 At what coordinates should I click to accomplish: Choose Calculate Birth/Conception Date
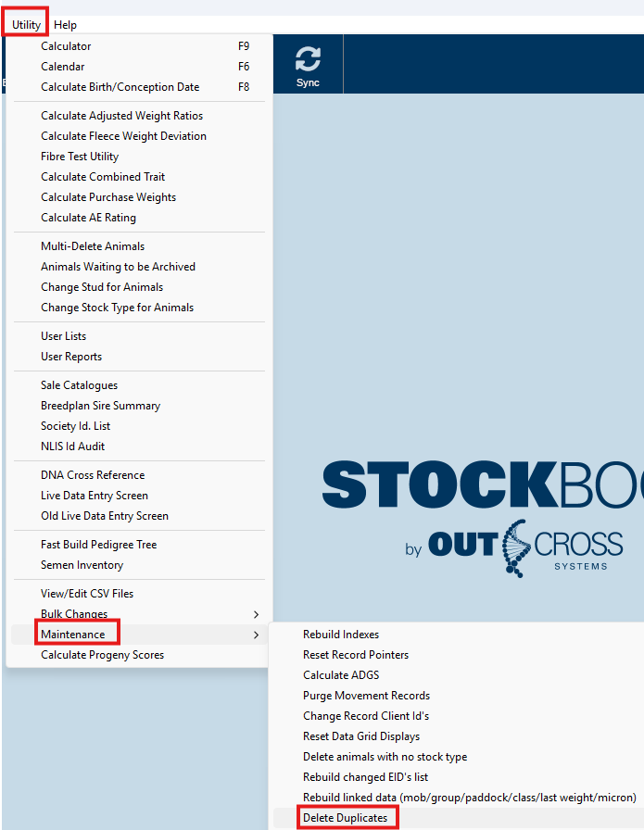pos(120,87)
